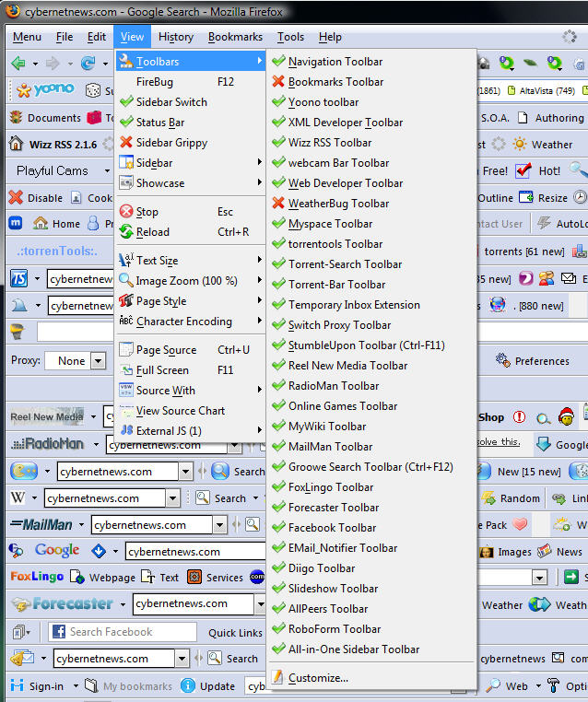Image resolution: width=588 pixels, height=702 pixels.
Task: Click the green Back arrow button
Action: point(18,64)
